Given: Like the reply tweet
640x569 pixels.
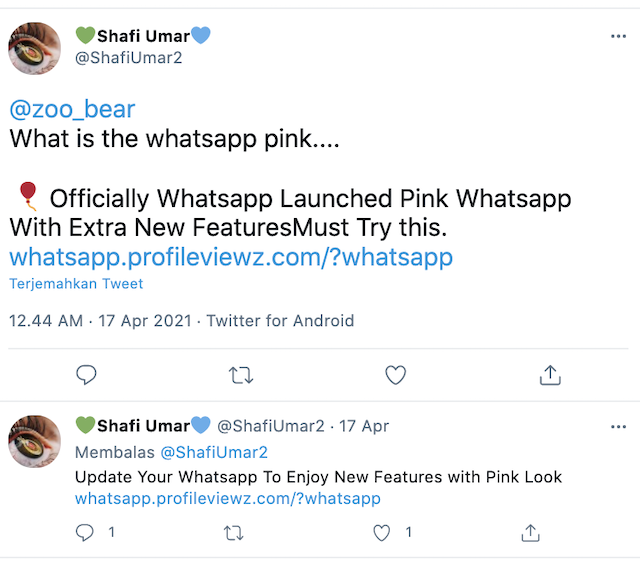Looking at the screenshot, I should (381, 533).
